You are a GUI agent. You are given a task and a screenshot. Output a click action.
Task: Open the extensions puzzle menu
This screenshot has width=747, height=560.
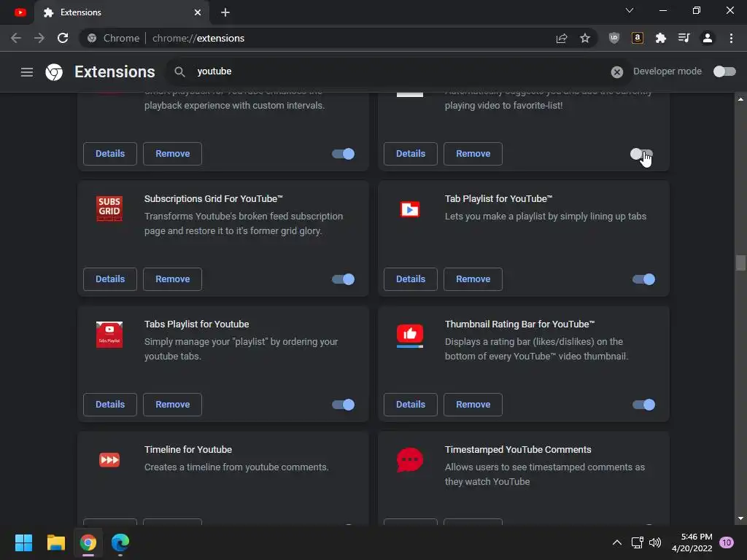click(661, 38)
